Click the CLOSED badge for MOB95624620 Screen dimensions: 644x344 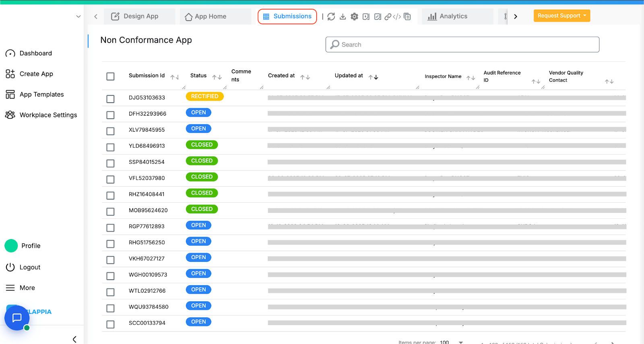coord(202,209)
